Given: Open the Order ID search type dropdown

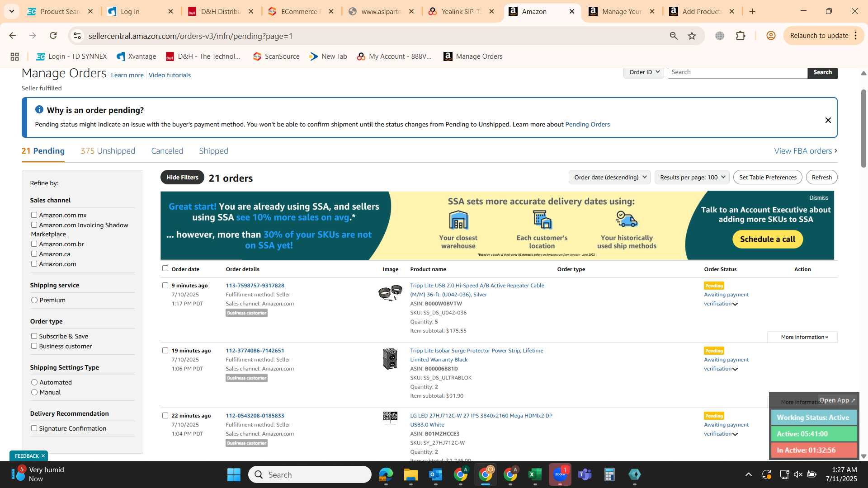Looking at the screenshot, I should (x=644, y=72).
